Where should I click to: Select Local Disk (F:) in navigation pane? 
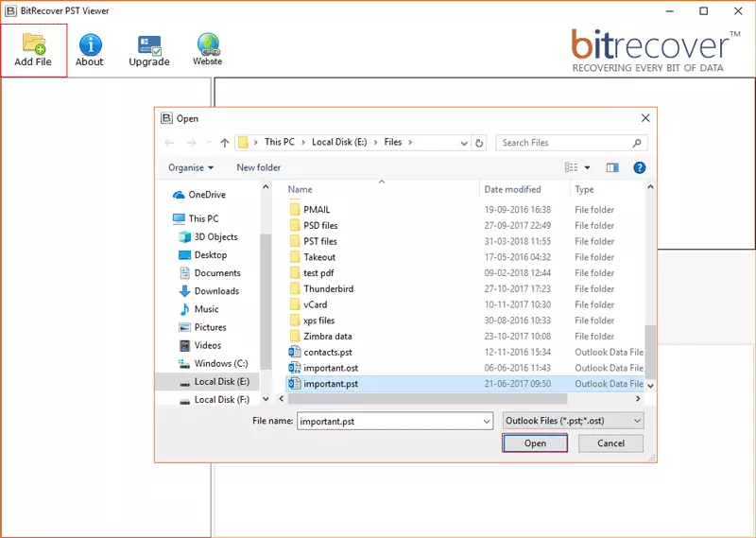(x=215, y=400)
